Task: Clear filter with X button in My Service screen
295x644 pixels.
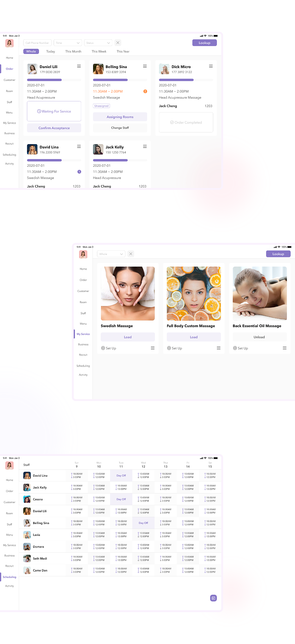Action: click(131, 254)
